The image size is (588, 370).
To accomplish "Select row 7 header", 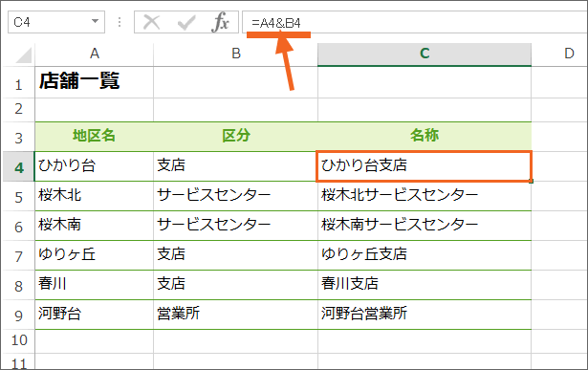I will coord(19,255).
